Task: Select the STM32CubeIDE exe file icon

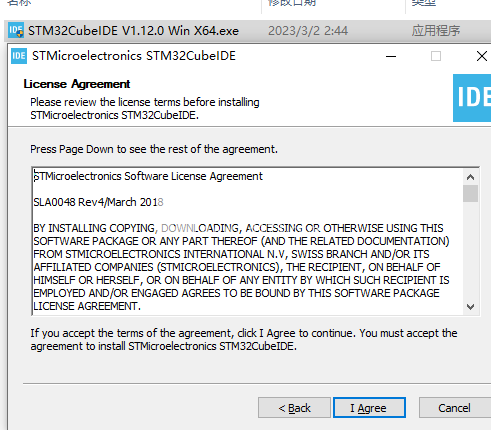Action: [x=16, y=30]
